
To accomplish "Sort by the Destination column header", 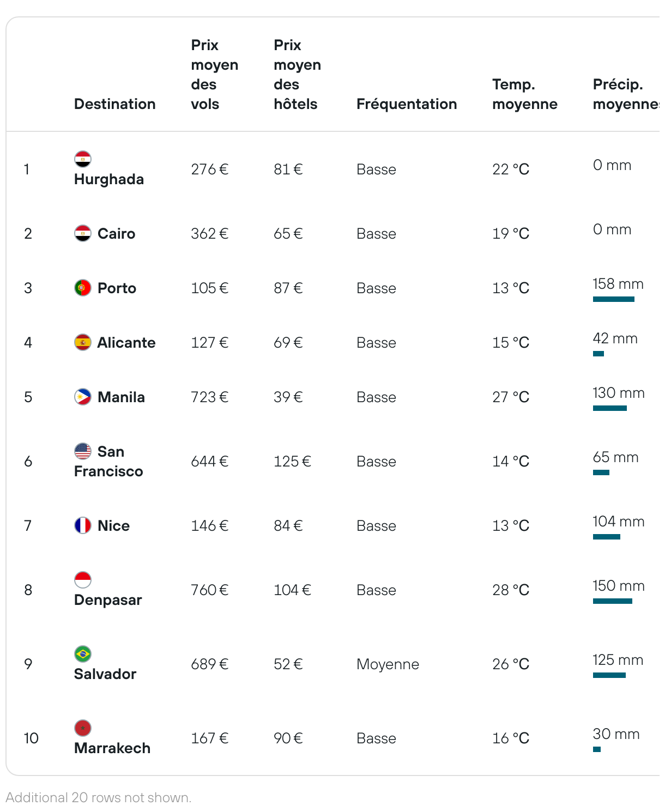I will [x=115, y=104].
